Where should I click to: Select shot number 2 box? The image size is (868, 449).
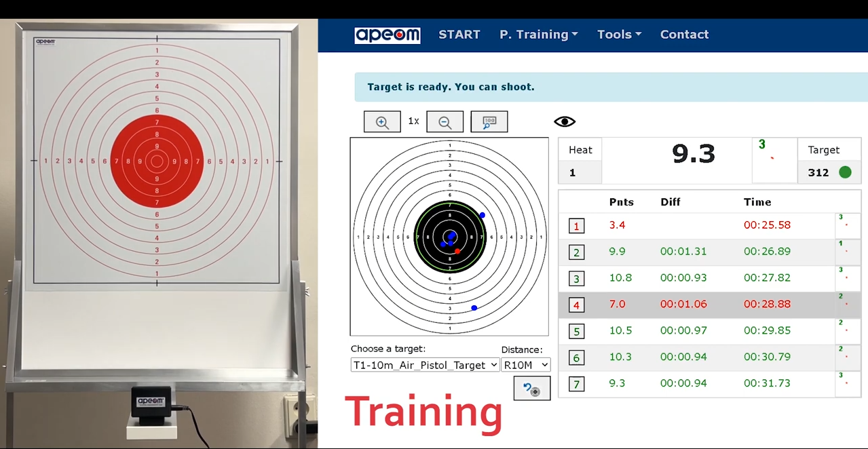(x=577, y=253)
